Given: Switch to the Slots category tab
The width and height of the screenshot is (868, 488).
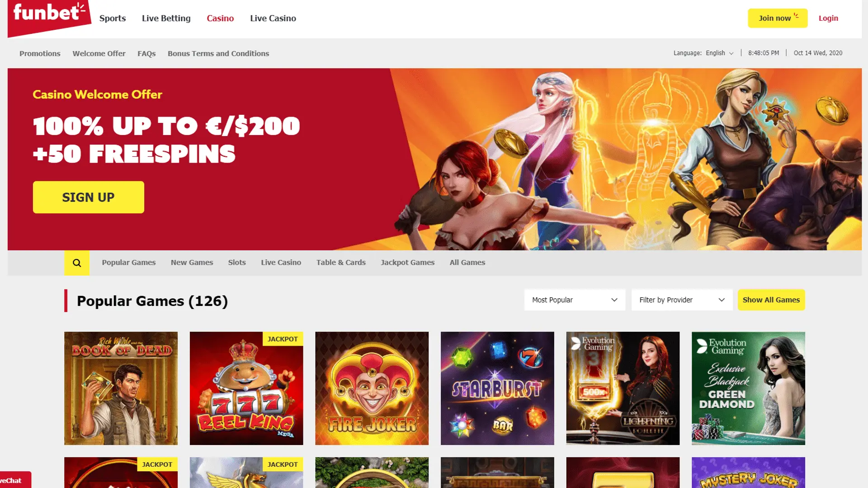Looking at the screenshot, I should point(237,263).
